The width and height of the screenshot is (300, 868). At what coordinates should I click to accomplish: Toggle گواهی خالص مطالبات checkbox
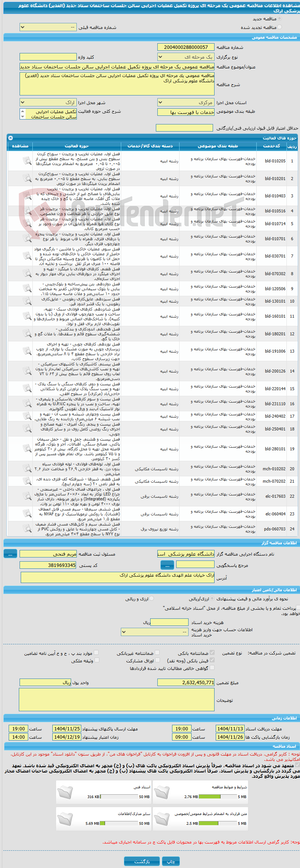[x=212, y=668]
